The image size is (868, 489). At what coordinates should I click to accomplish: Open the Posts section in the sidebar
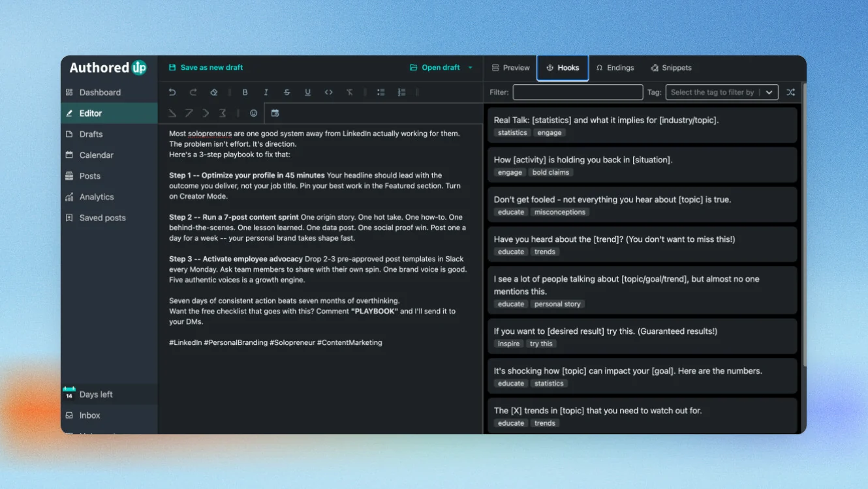[109, 176]
